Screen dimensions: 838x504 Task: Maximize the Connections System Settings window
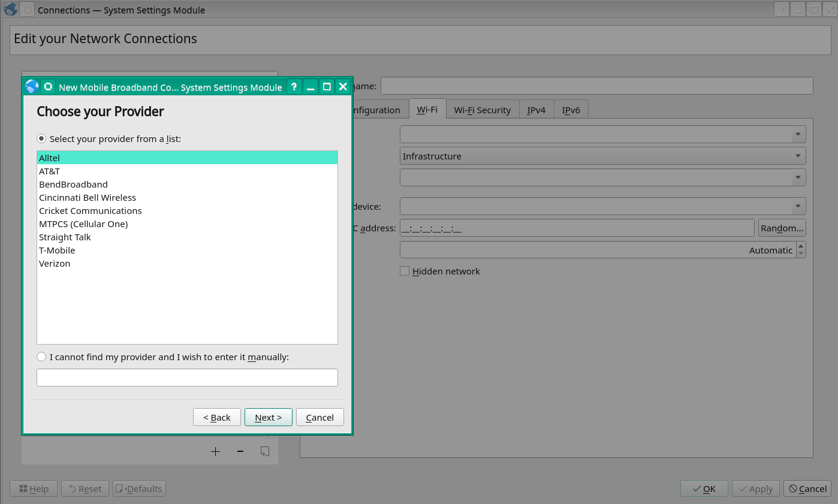pyautogui.click(x=814, y=10)
